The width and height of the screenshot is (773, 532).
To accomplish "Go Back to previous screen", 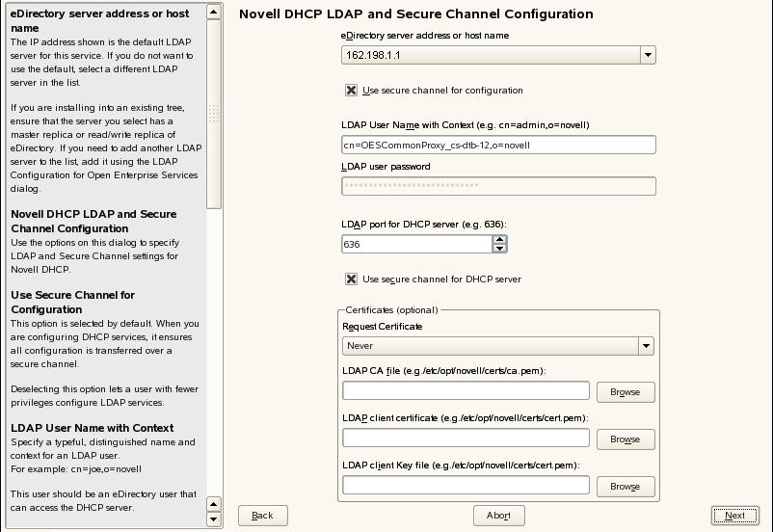I will point(262,516).
